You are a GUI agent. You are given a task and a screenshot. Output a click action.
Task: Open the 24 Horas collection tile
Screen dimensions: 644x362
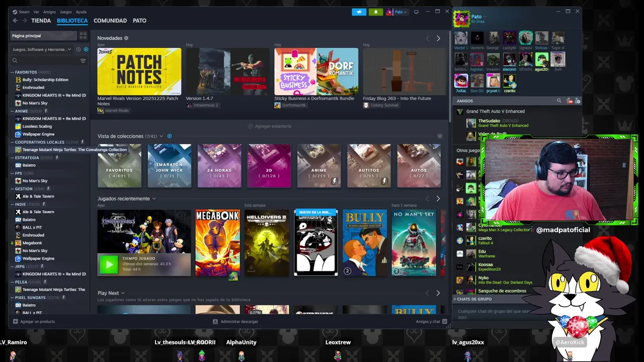click(219, 165)
